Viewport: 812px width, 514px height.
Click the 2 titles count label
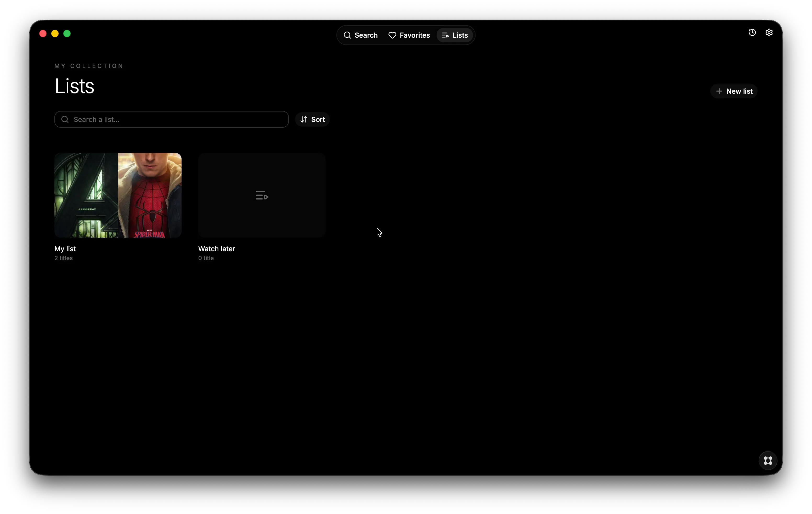click(x=63, y=258)
